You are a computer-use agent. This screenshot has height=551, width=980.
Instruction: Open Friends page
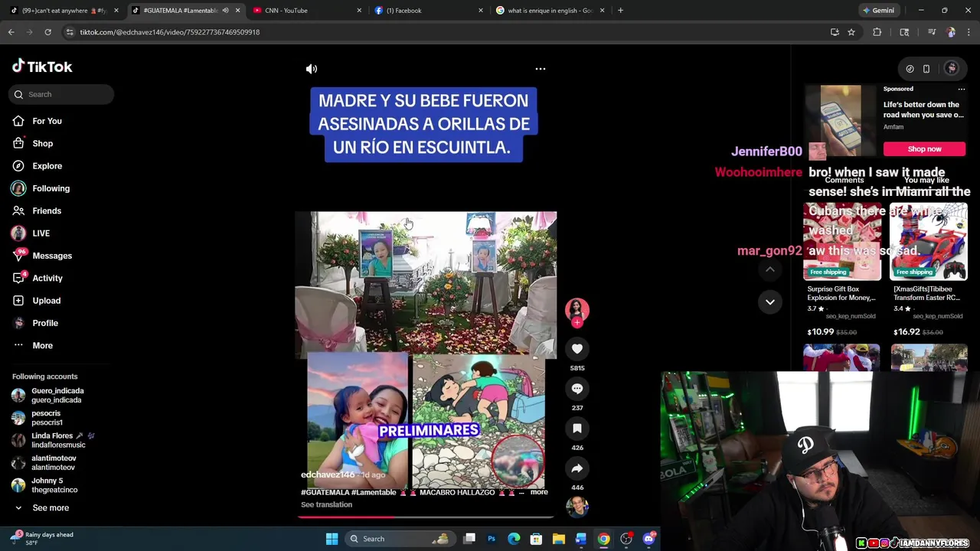point(47,210)
